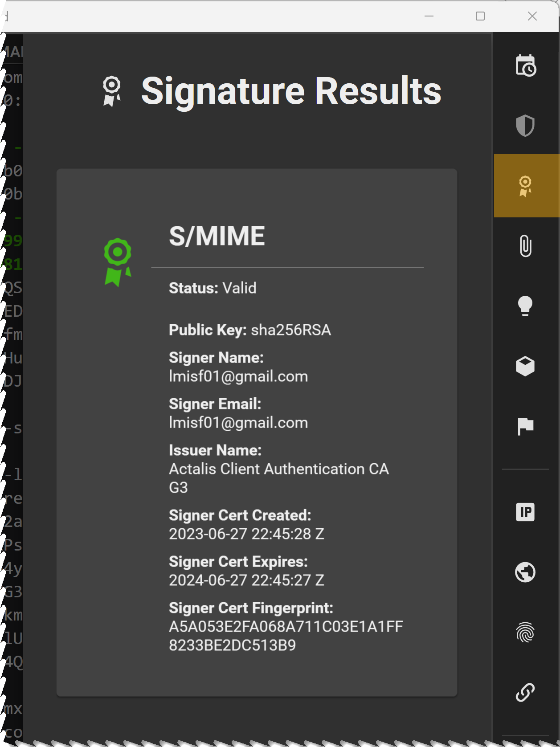Viewport: 560px width, 747px height.
Task: Click the white ribbon icon beside Signature Results
Action: (112, 91)
